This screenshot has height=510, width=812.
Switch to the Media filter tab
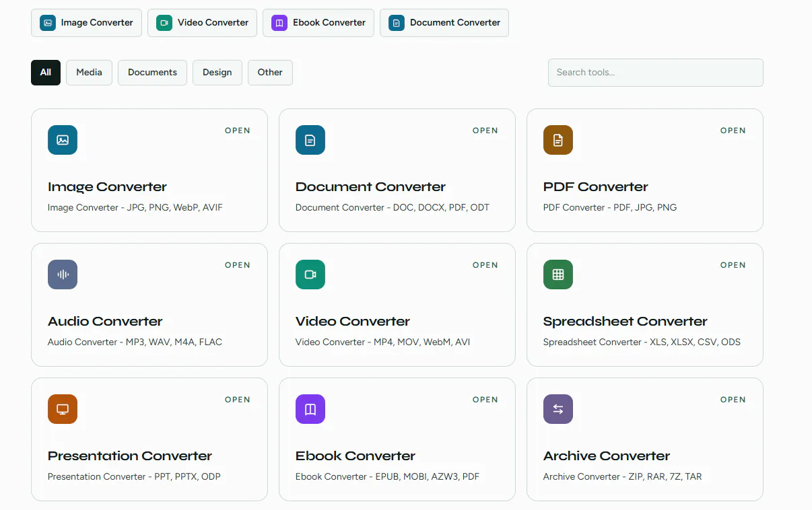[x=89, y=73]
